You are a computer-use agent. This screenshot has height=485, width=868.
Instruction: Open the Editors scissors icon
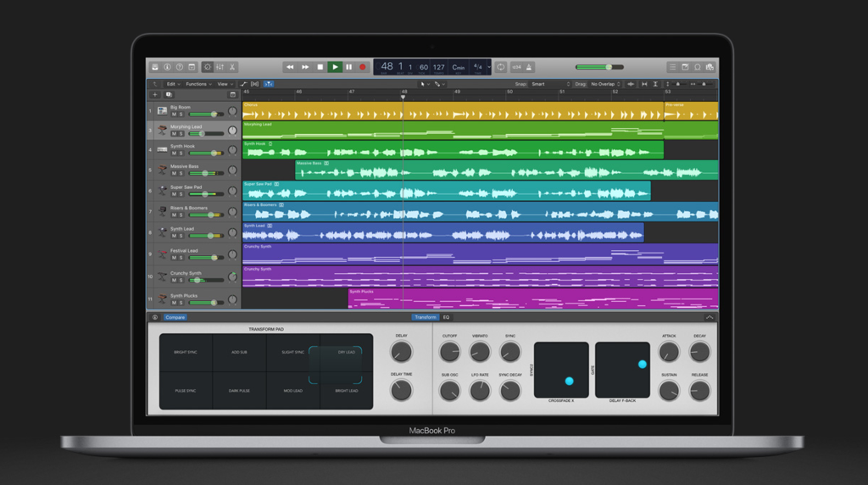click(x=232, y=67)
